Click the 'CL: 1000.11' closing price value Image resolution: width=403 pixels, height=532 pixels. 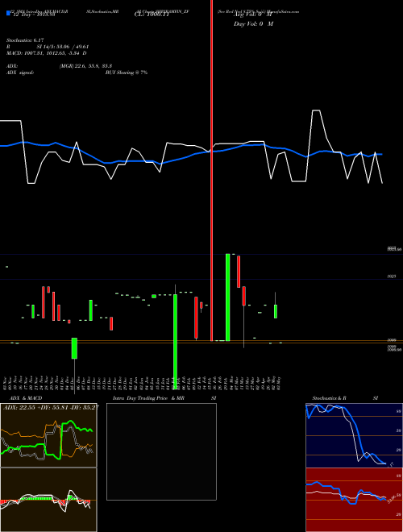152,15
